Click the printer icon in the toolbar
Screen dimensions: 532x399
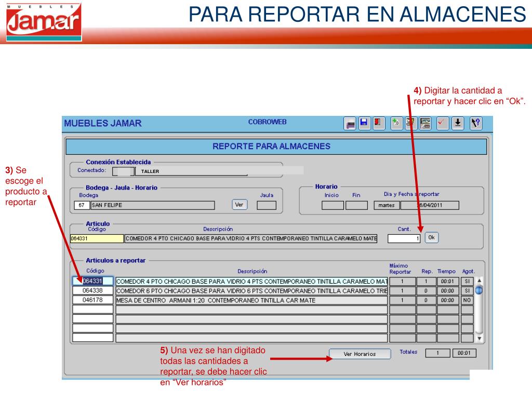tap(350, 124)
